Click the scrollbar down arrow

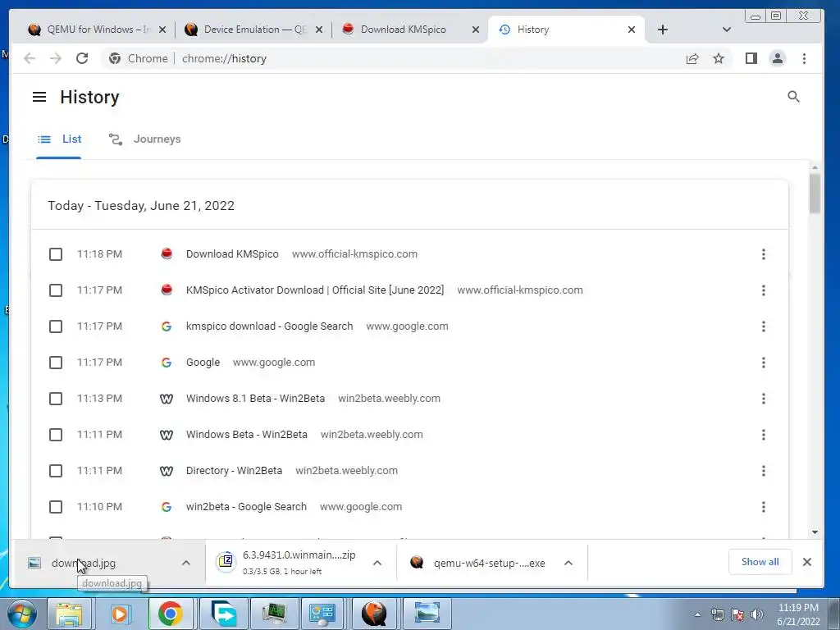(x=815, y=532)
